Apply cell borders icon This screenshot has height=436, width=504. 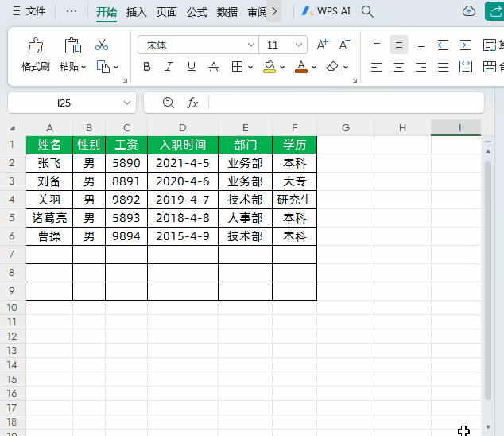237,67
